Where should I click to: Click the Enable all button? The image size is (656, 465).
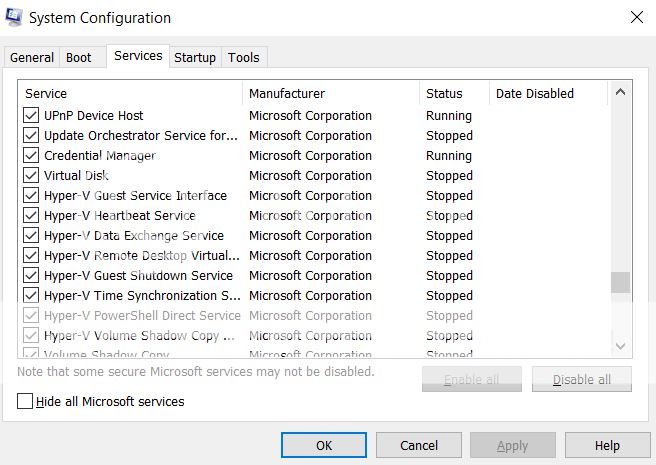[x=472, y=379]
